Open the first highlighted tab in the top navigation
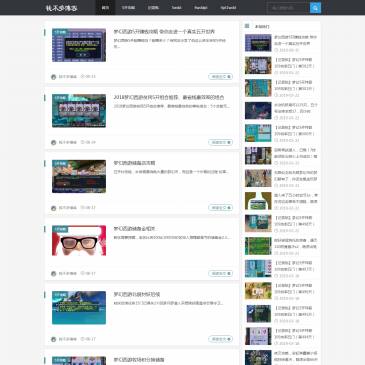 (105, 7)
